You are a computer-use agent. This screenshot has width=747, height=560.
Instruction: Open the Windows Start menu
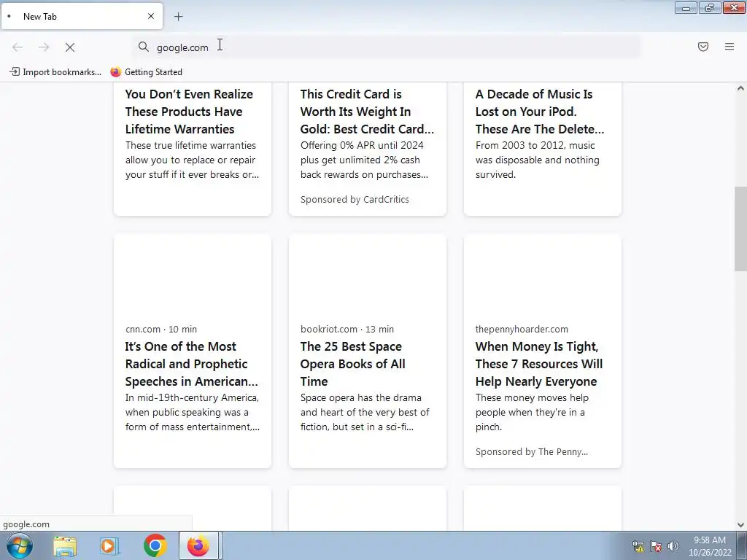point(20,545)
